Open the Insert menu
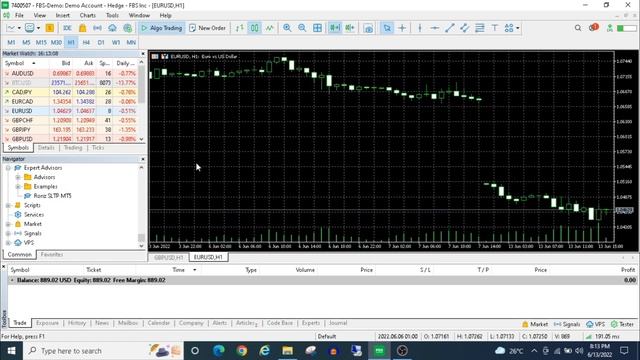The height and width of the screenshot is (360, 640). click(62, 15)
